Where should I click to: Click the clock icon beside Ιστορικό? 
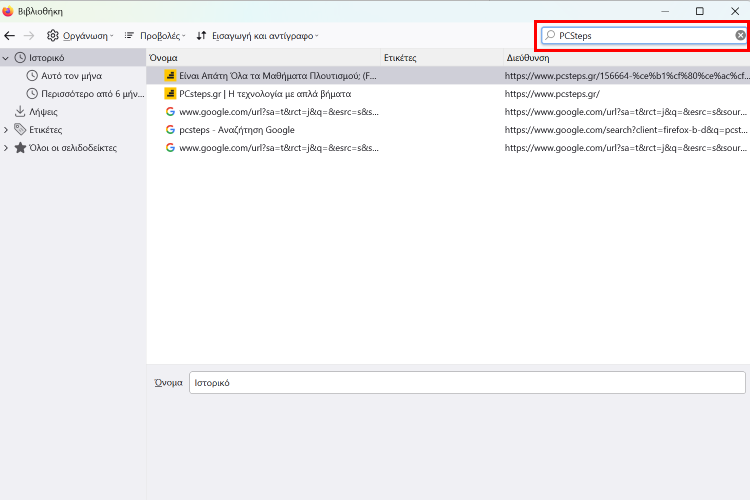[x=20, y=58]
